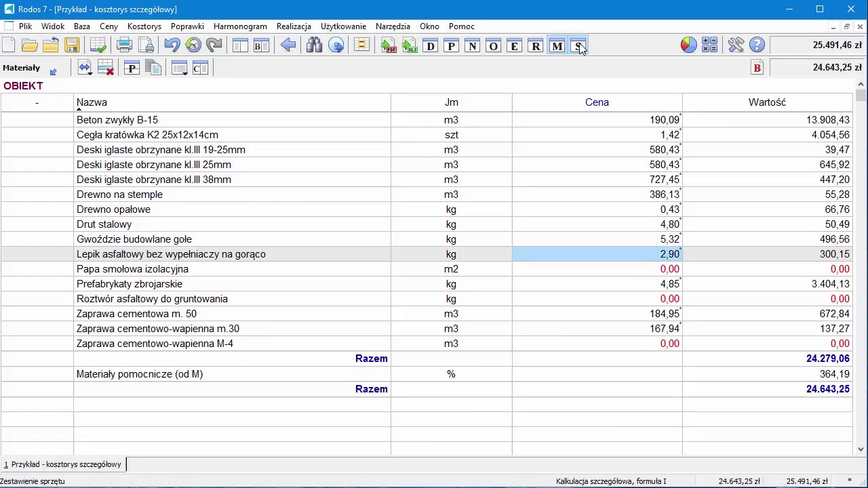Screen dimensions: 868x488
Task: Click the price 4,85 for Prefabrykaty zbrojarskie
Action: click(x=597, y=284)
